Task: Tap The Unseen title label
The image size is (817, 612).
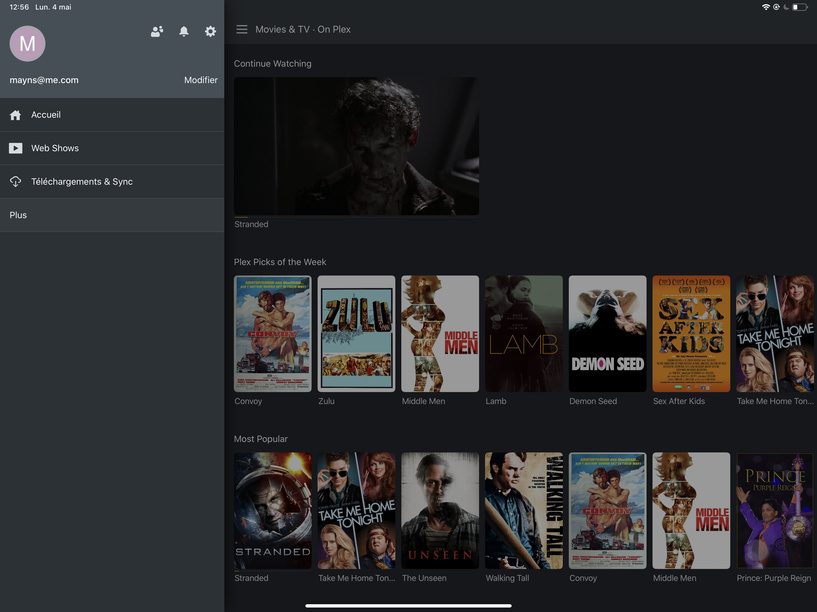Action: click(424, 578)
